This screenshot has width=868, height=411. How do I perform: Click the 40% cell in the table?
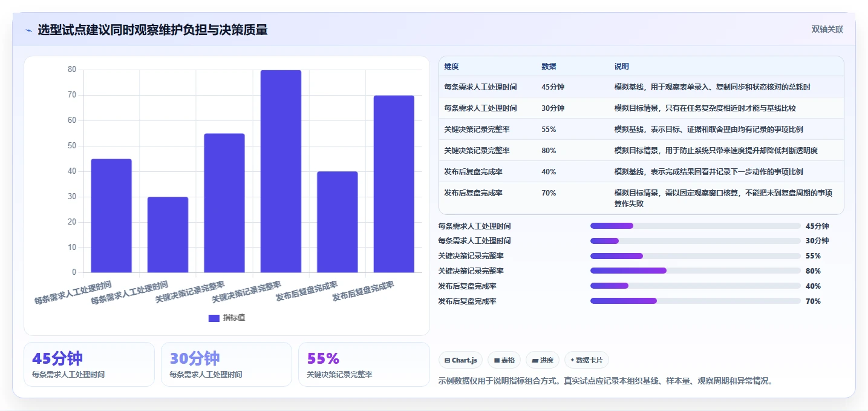point(549,172)
